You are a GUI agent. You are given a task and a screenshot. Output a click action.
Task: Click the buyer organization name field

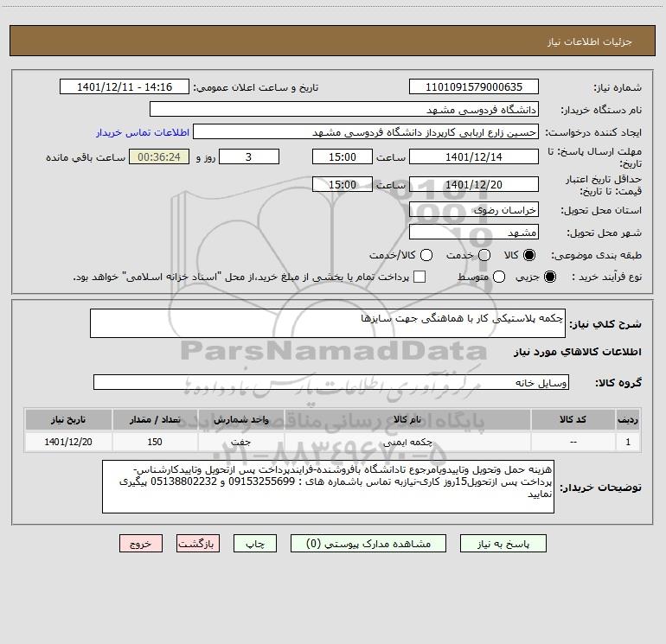(344, 110)
